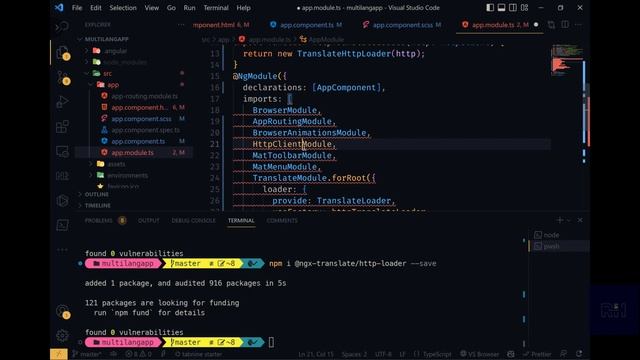Switch to the Output panel tab
The height and width of the screenshot is (360, 640).
(149, 220)
